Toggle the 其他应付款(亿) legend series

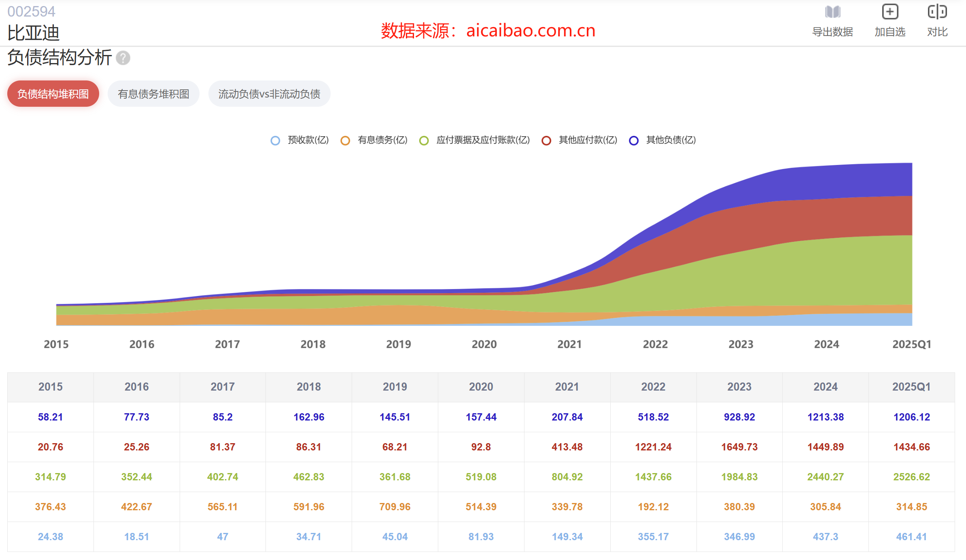point(579,140)
